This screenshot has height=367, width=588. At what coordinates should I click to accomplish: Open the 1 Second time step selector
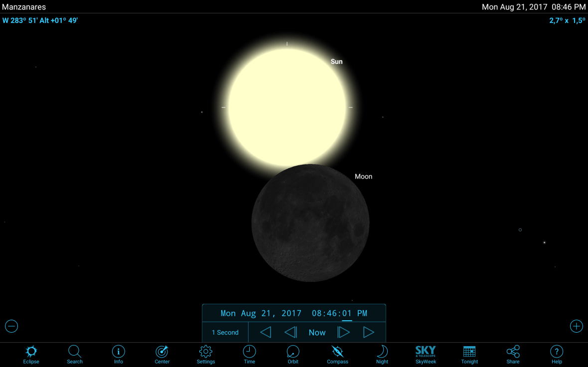point(225,332)
